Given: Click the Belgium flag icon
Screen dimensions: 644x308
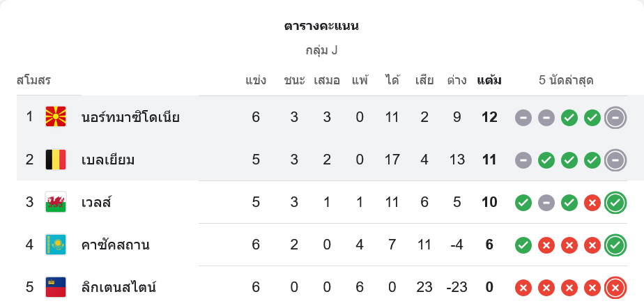Looking at the screenshot, I should [x=56, y=160].
